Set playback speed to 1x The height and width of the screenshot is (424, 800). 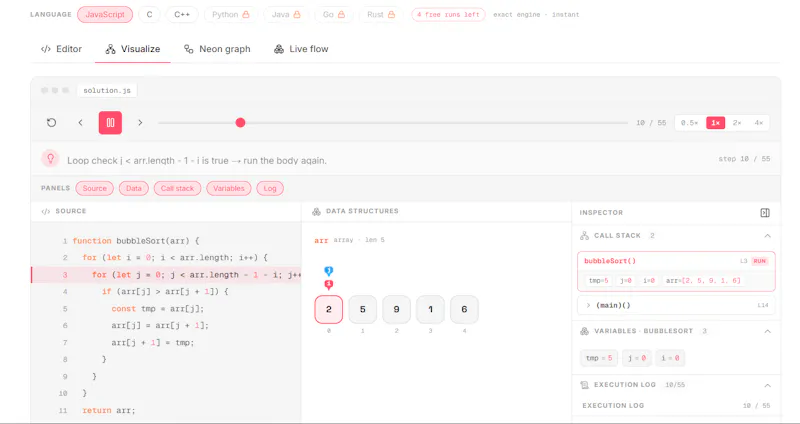coord(715,123)
